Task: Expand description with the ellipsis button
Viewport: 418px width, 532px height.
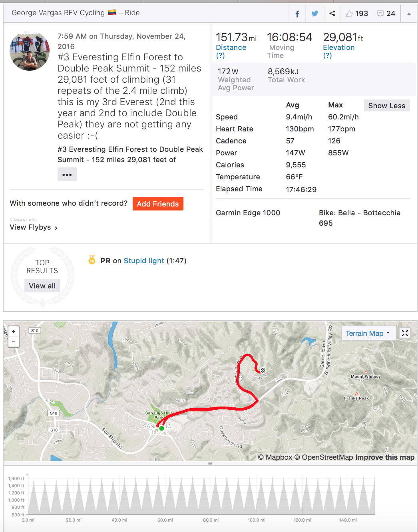Action: tap(67, 175)
